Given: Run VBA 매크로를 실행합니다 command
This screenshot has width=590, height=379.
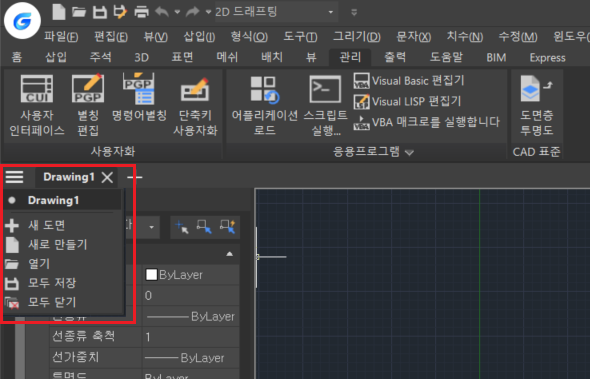Looking at the screenshot, I should (426, 122).
